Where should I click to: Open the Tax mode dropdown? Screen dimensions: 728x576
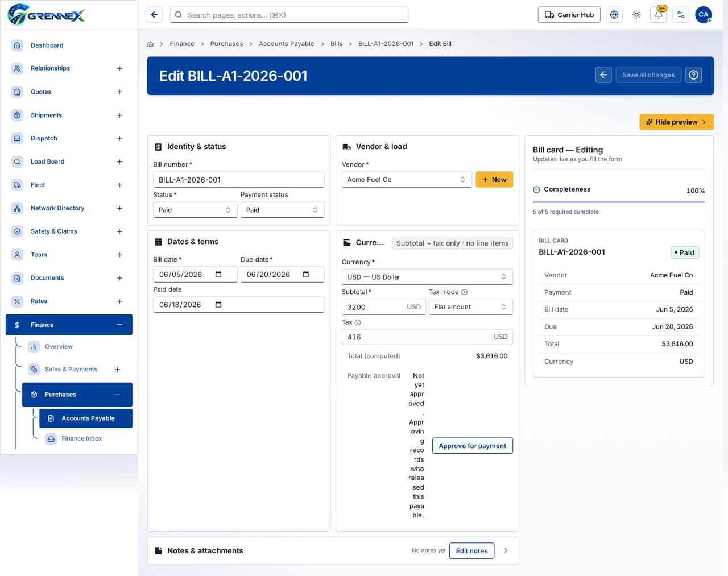coord(471,307)
